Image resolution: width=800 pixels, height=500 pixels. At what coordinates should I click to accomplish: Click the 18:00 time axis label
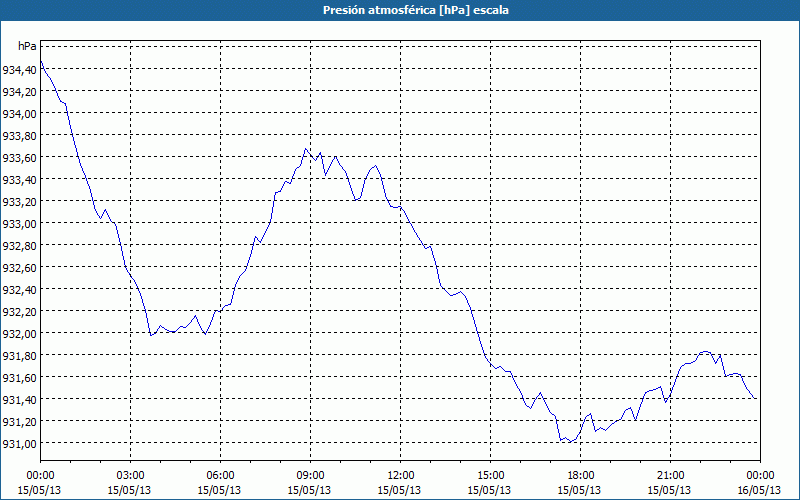(x=580, y=476)
